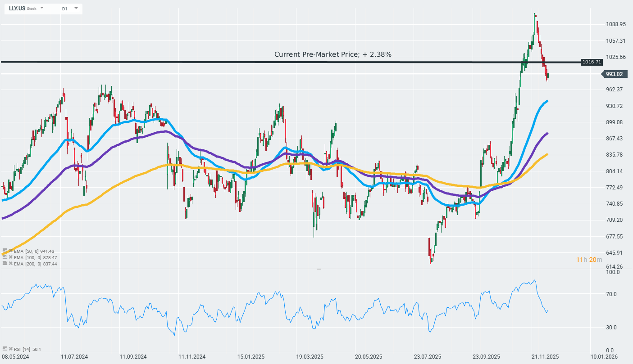This screenshot has width=633, height=364.
Task: Open settings icon for EMA 50 indicator
Action: tap(5, 251)
